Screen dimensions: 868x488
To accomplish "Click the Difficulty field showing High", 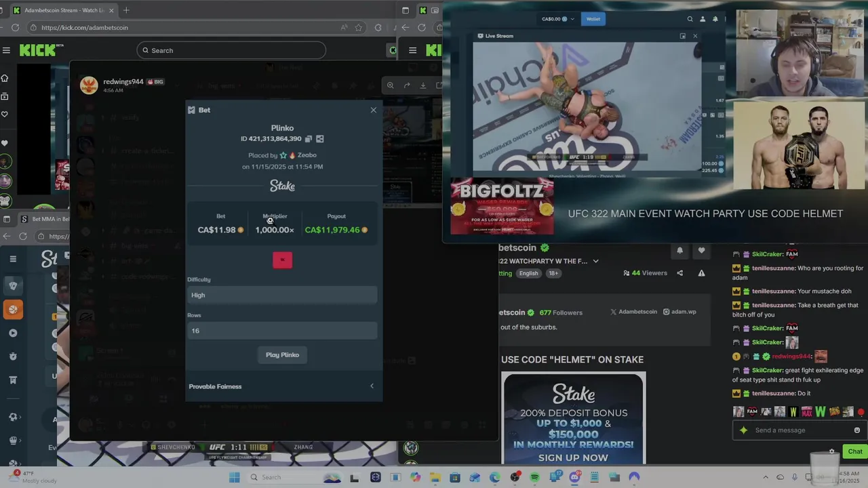I will point(282,295).
